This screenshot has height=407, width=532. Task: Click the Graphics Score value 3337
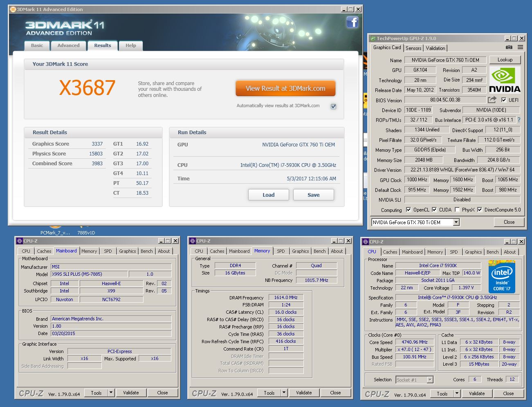tap(97, 144)
